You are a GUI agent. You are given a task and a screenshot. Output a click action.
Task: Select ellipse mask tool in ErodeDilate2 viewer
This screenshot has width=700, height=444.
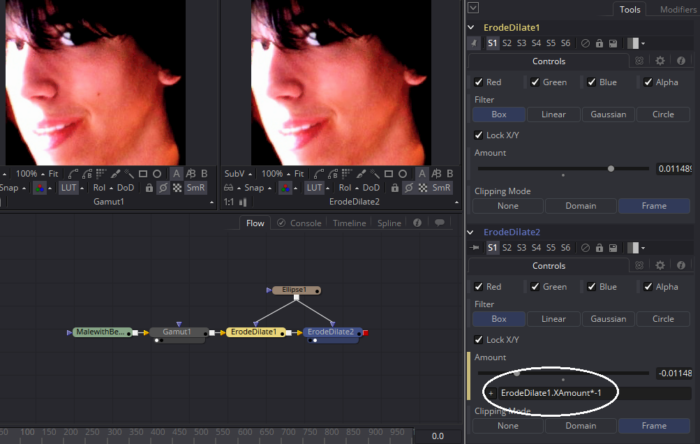402,174
